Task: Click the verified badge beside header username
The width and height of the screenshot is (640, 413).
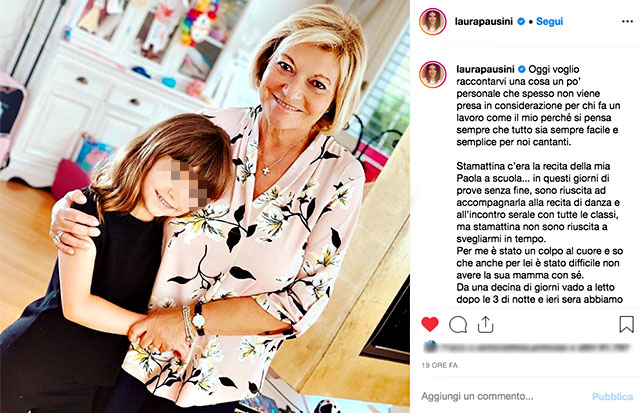Action: coord(521,22)
